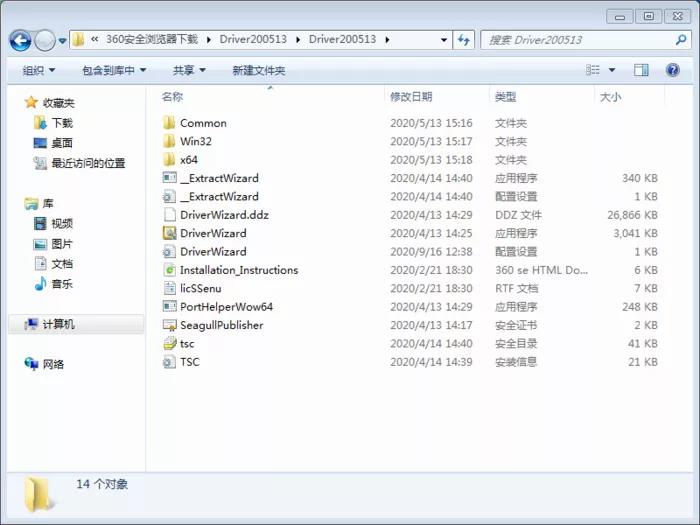700x525 pixels.
Task: Toggle the preview pane button
Action: (641, 70)
